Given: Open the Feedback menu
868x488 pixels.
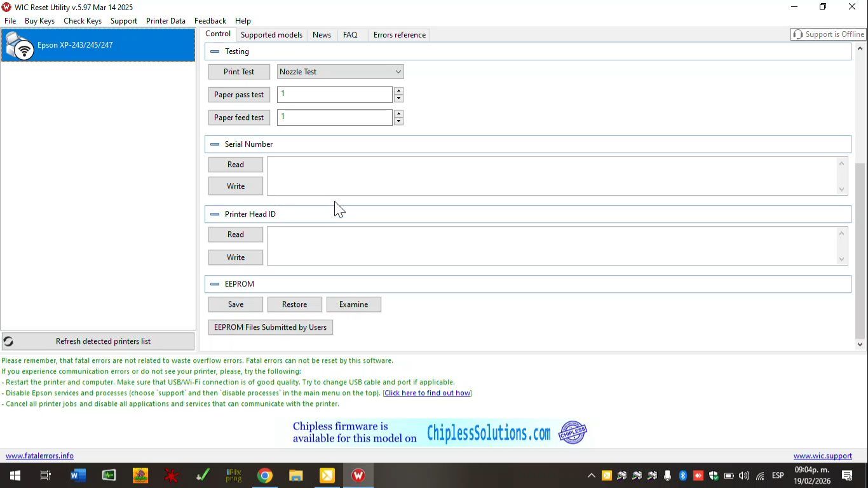Looking at the screenshot, I should [210, 21].
